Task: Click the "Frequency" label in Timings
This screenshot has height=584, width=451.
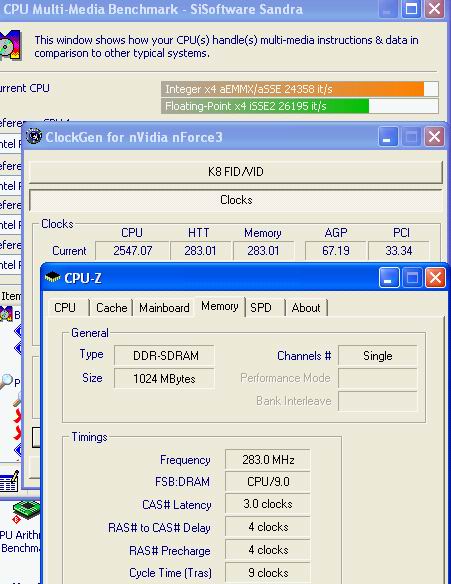Action: (x=185, y=460)
